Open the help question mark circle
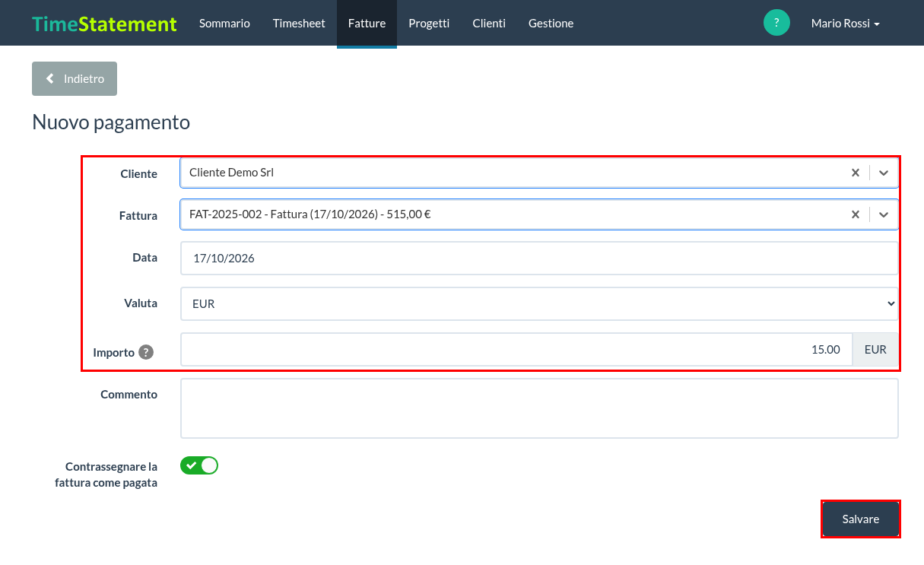 [776, 23]
